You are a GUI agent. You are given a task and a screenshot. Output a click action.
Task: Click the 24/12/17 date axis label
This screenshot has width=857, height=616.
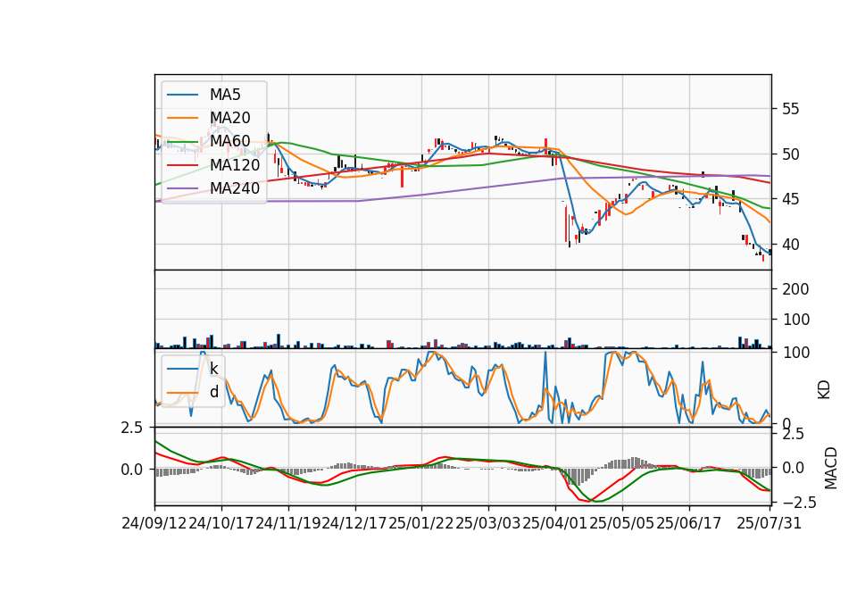click(x=355, y=523)
